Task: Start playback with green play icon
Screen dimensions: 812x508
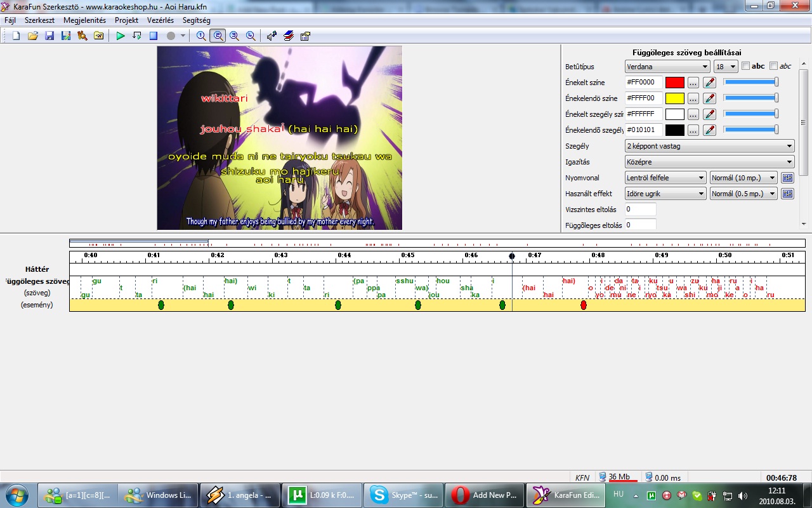Action: pyautogui.click(x=121, y=36)
